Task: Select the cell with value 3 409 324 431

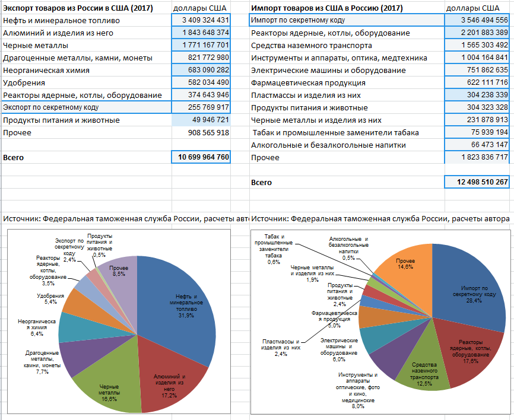Action: 200,20
